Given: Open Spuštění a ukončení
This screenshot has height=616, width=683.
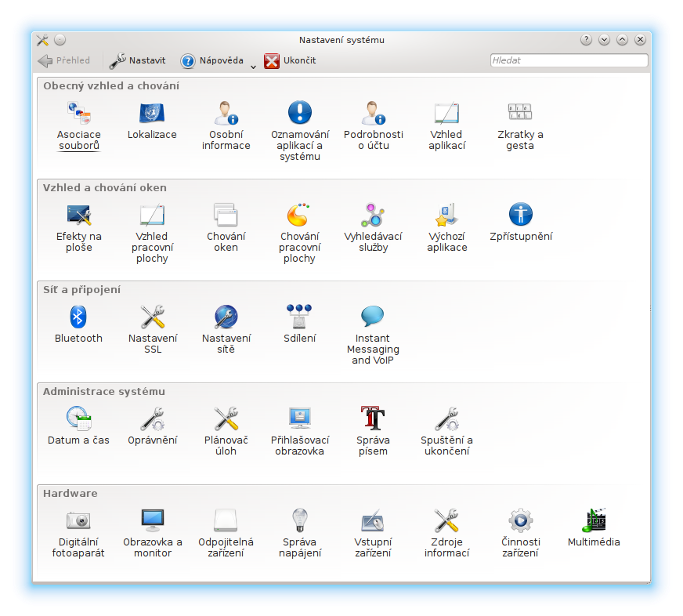Looking at the screenshot, I should tap(447, 432).
